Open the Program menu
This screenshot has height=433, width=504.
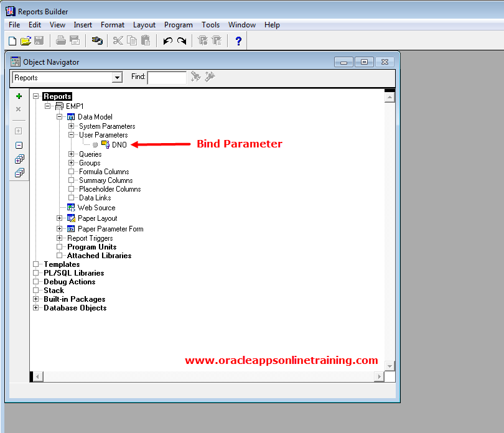point(179,25)
